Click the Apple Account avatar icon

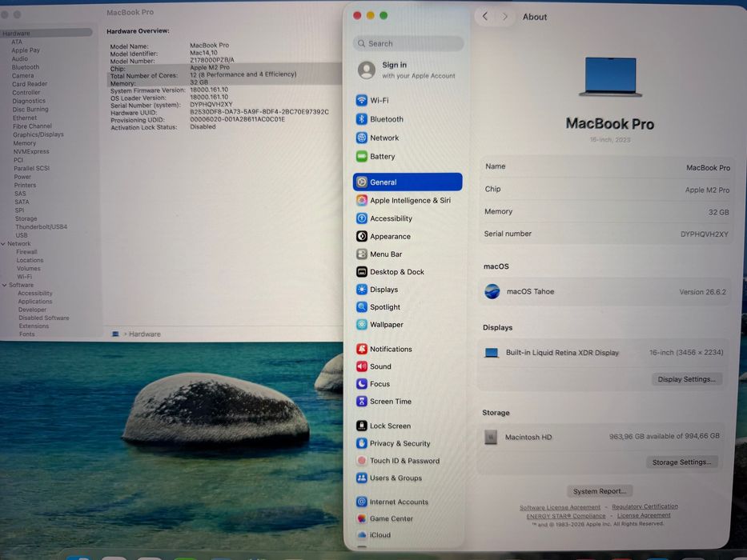click(367, 70)
